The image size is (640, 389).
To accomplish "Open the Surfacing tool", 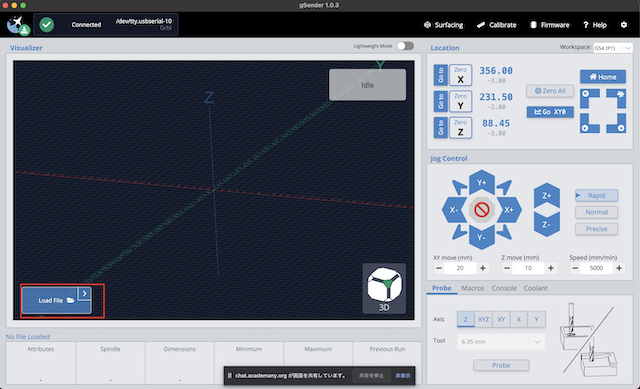I will coord(444,25).
